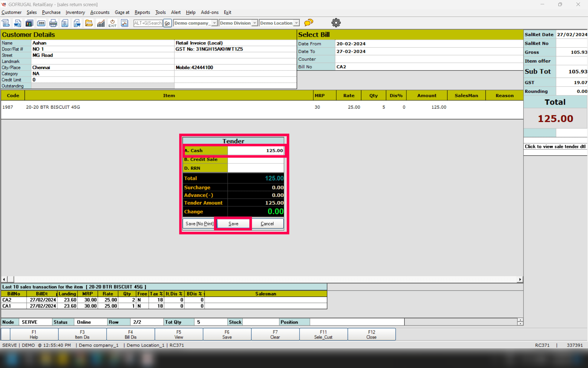Open the Inventory menu
Screen dimensions: 588x368
click(75, 12)
